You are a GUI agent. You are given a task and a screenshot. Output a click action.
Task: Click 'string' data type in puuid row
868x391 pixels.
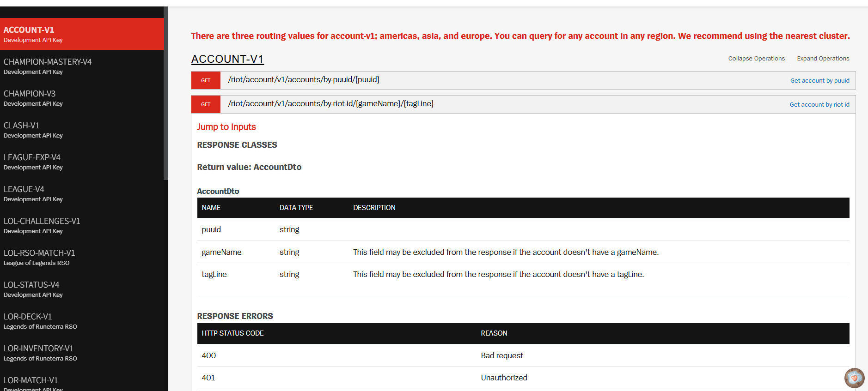pyautogui.click(x=289, y=229)
